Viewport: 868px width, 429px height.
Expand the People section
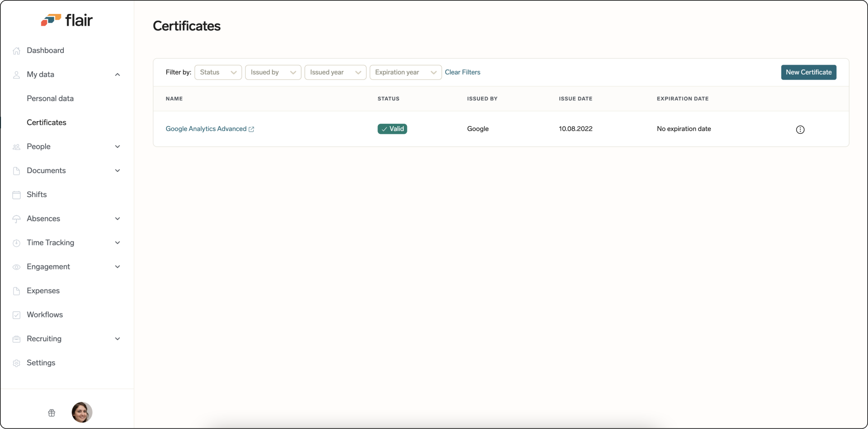tap(117, 146)
